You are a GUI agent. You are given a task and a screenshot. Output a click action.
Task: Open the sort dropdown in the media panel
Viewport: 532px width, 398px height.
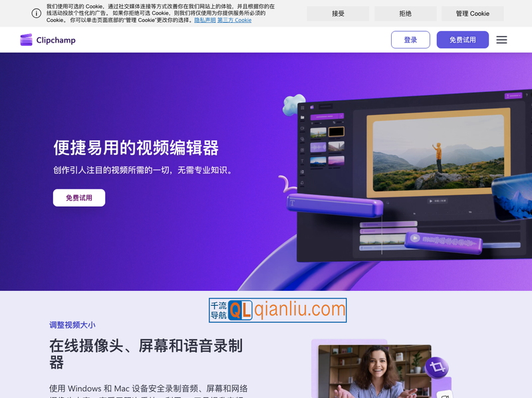tap(338, 122)
